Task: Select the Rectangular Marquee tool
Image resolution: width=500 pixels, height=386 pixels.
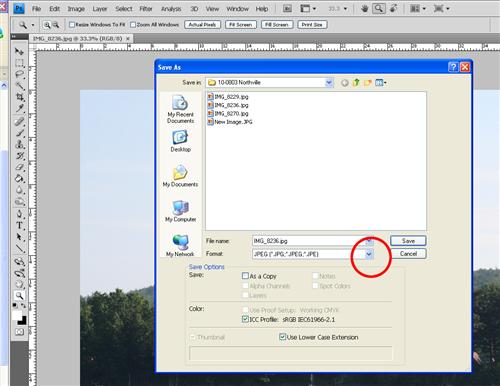Action: click(x=19, y=63)
